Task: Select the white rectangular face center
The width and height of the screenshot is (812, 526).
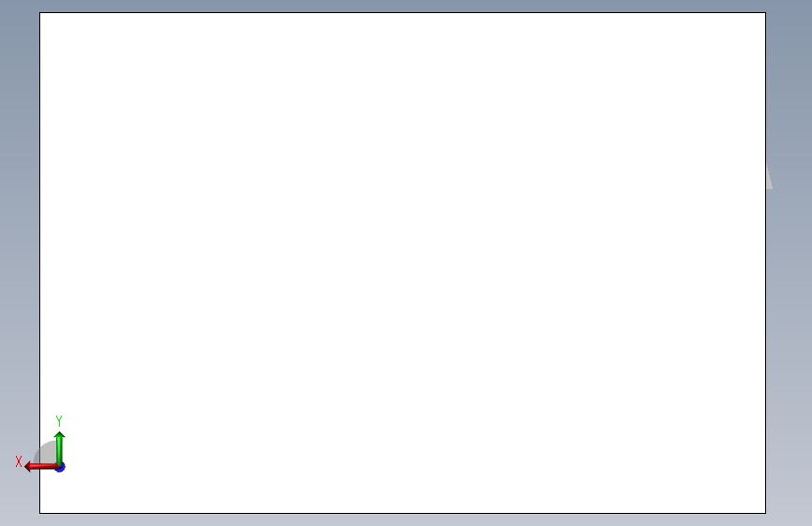Action: [403, 263]
